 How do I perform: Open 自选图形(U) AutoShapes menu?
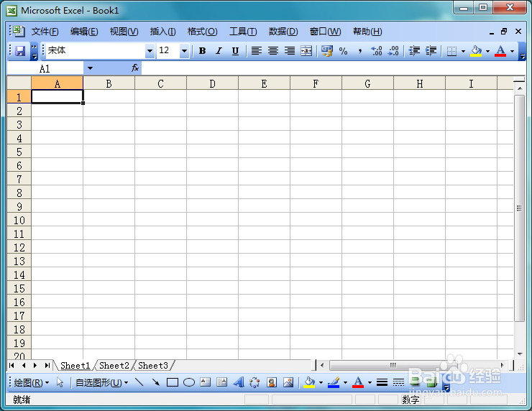tap(101, 383)
